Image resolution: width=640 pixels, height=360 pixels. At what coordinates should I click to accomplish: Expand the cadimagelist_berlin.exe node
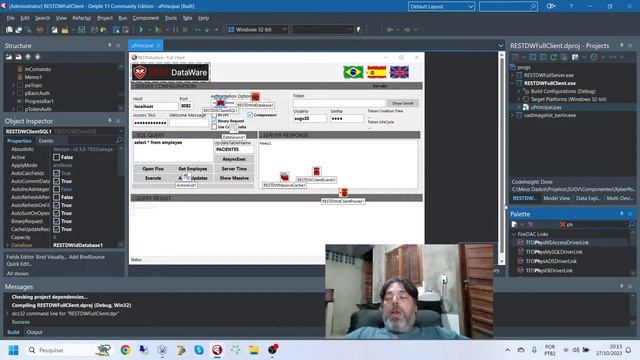(513, 116)
